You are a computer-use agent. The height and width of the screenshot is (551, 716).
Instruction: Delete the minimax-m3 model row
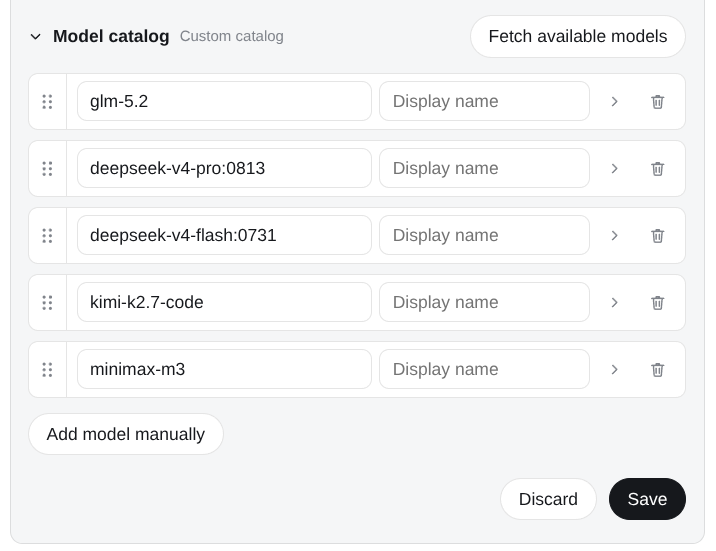tap(657, 369)
